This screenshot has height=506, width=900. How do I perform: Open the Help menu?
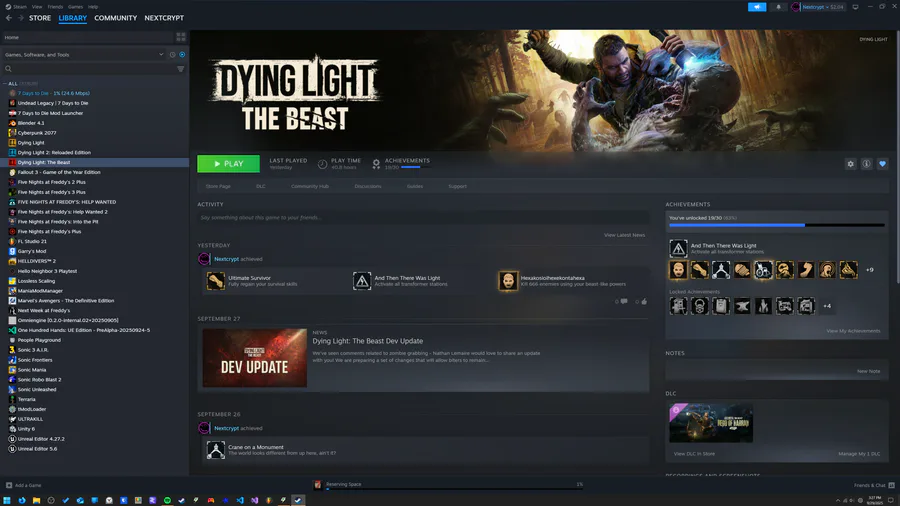coord(93,7)
